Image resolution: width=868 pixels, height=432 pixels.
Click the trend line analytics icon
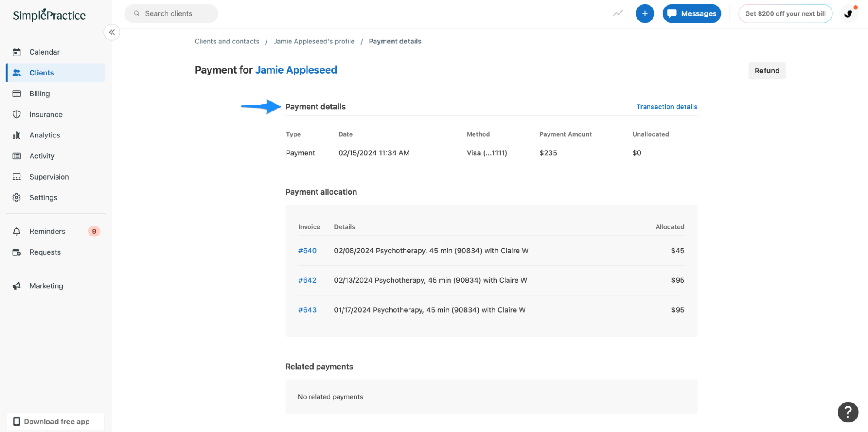click(618, 13)
